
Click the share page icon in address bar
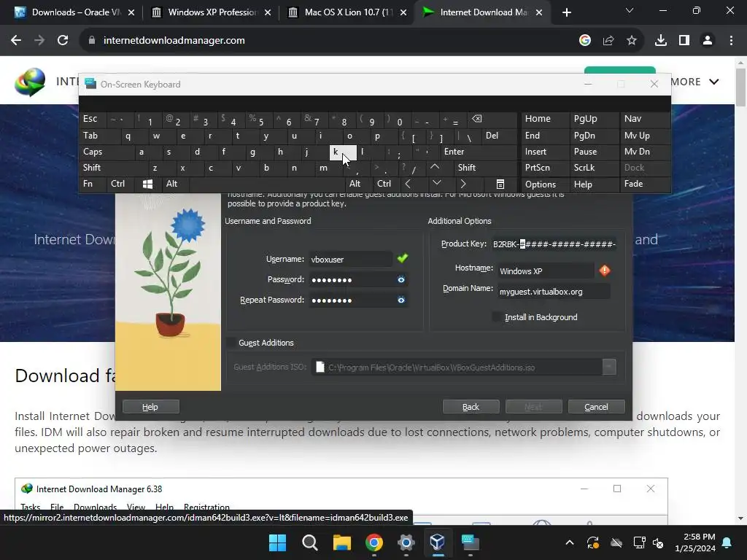coord(608,41)
